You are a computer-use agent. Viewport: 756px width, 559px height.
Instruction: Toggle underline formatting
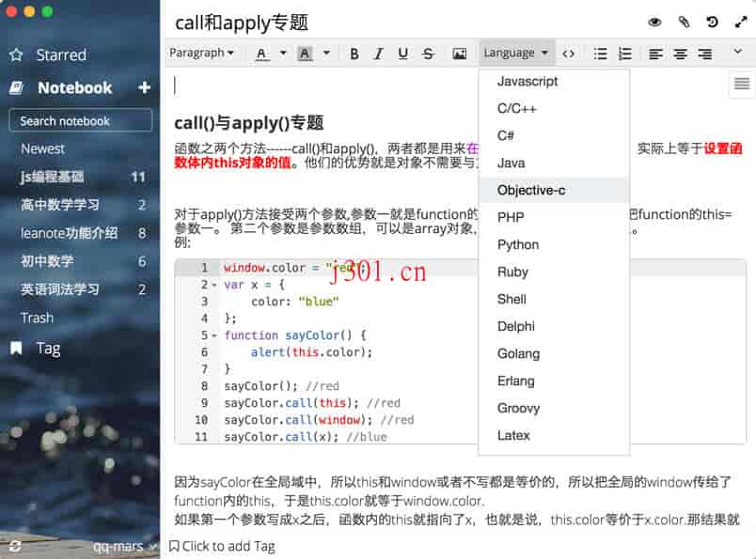pos(402,54)
